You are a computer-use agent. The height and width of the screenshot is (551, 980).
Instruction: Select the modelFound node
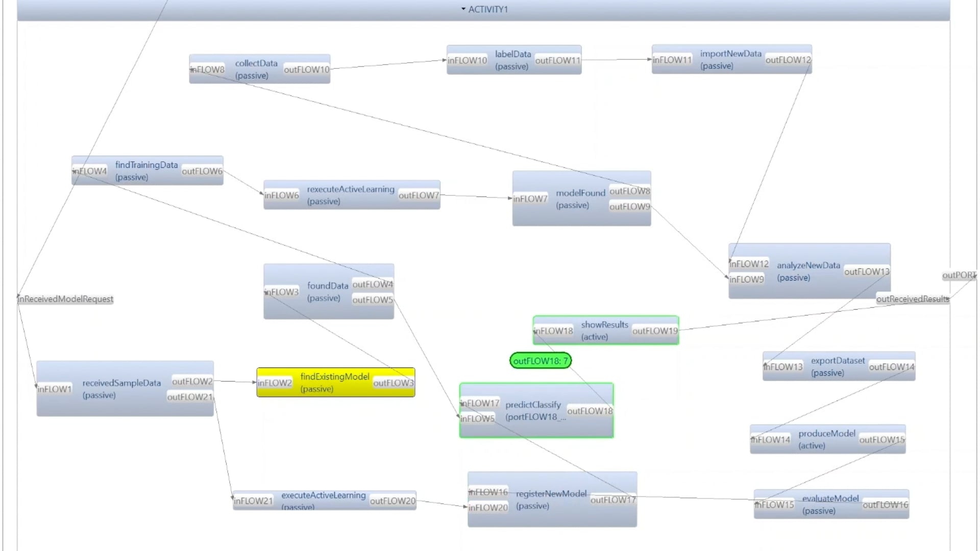(x=580, y=193)
